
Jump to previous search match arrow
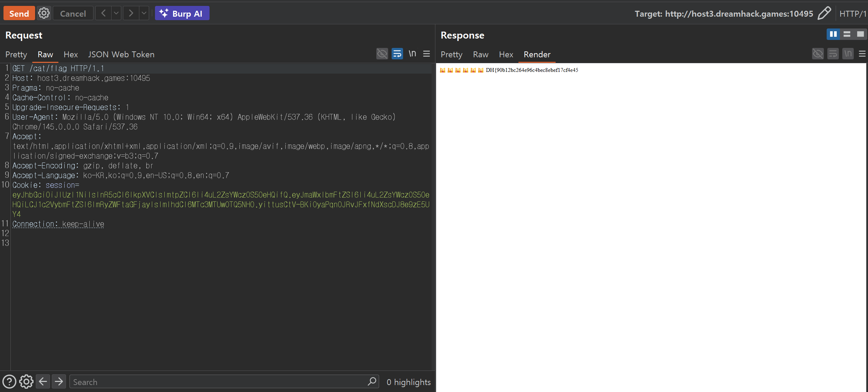tap(43, 382)
